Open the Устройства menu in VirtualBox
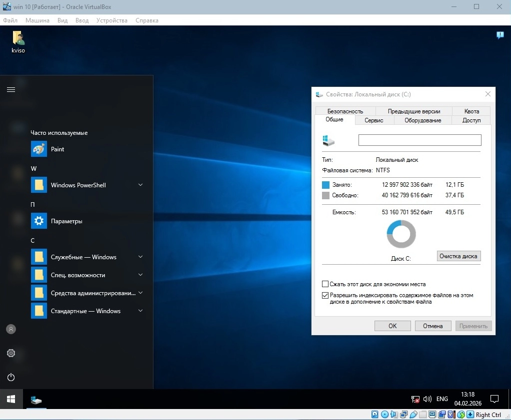The height and width of the screenshot is (420, 511). coord(110,20)
